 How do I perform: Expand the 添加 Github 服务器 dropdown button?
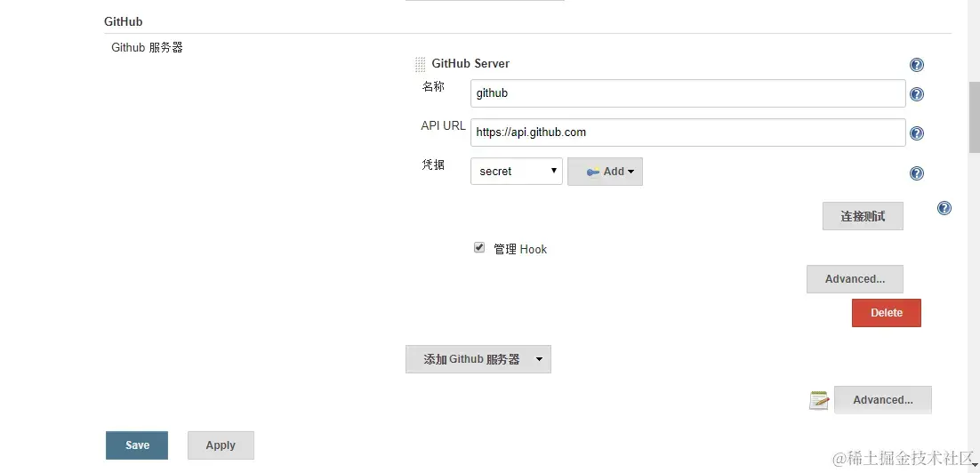coord(478,359)
